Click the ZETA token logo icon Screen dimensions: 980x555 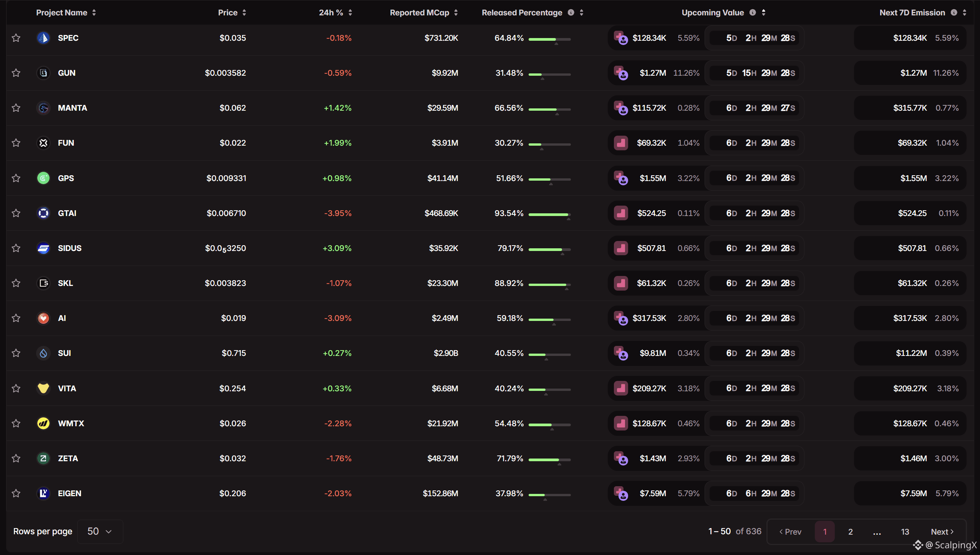point(43,459)
